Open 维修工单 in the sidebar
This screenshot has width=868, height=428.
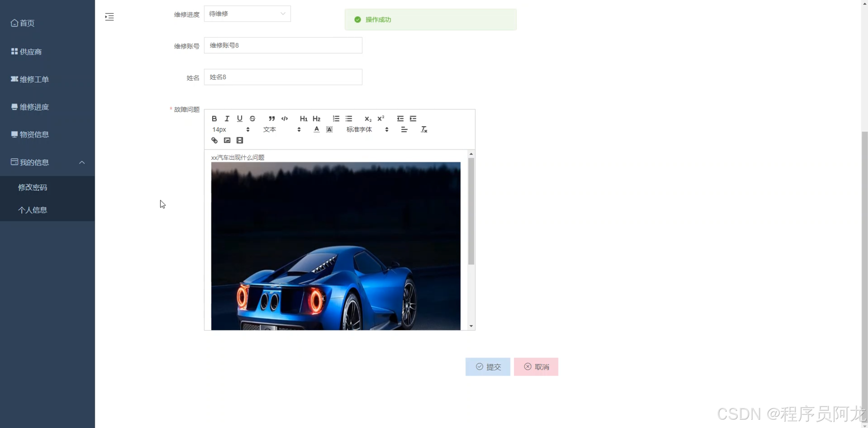pos(34,79)
